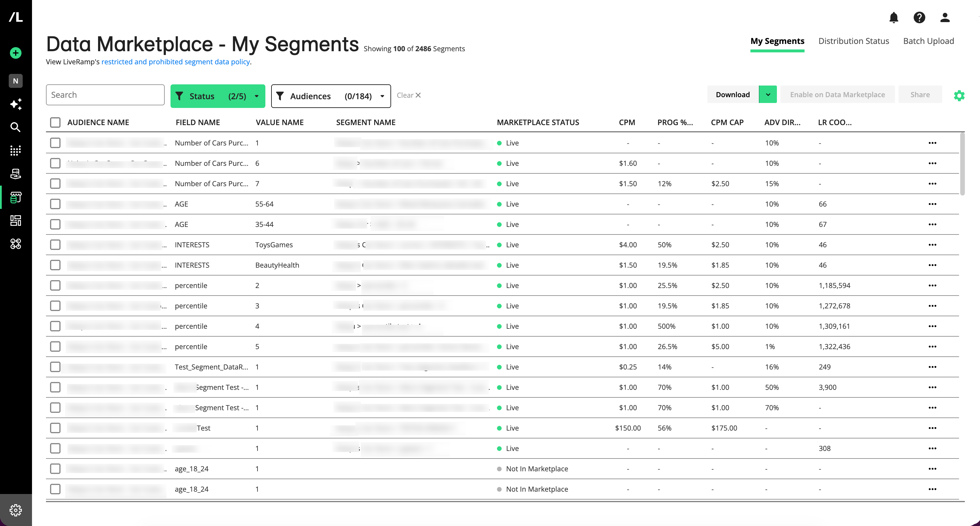Toggle the select-all header checkbox
980x526 pixels.
pyautogui.click(x=55, y=122)
